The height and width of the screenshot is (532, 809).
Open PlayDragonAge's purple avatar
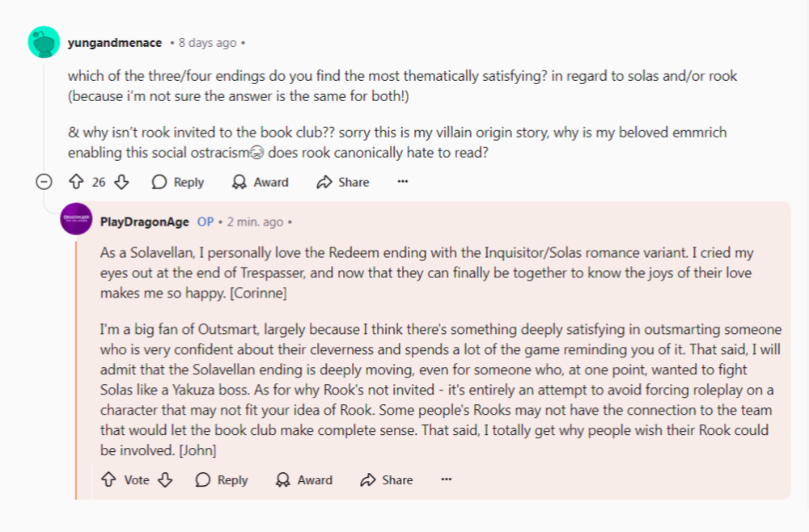[76, 219]
